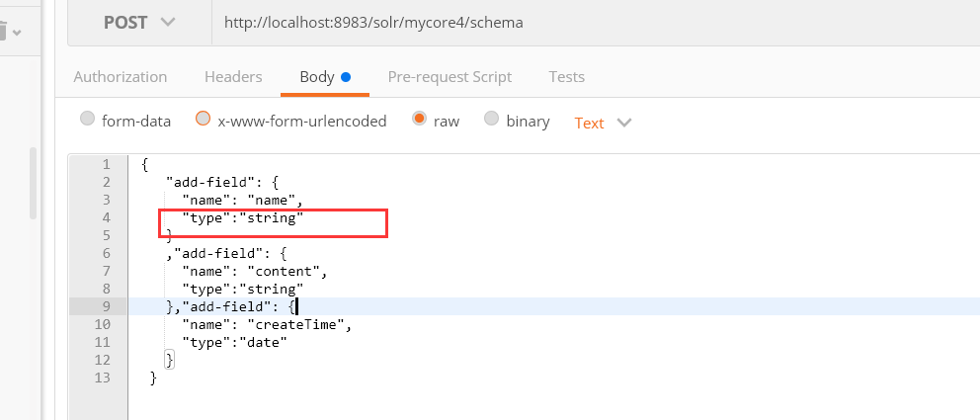Click the blue dot on Body tab

point(346,77)
